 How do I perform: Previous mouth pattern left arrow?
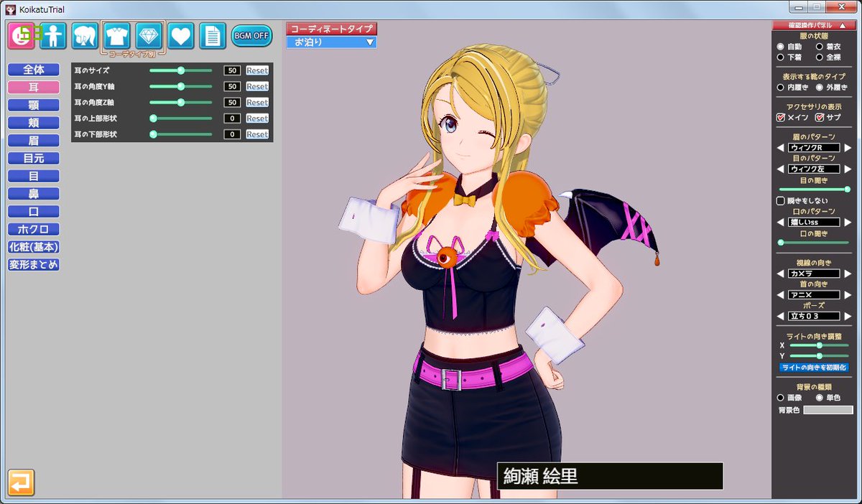(x=780, y=223)
